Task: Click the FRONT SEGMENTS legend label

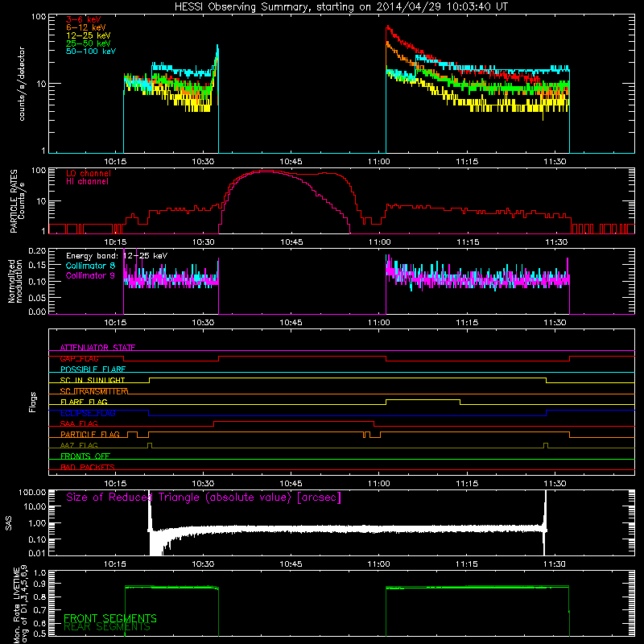Action: [x=110, y=618]
